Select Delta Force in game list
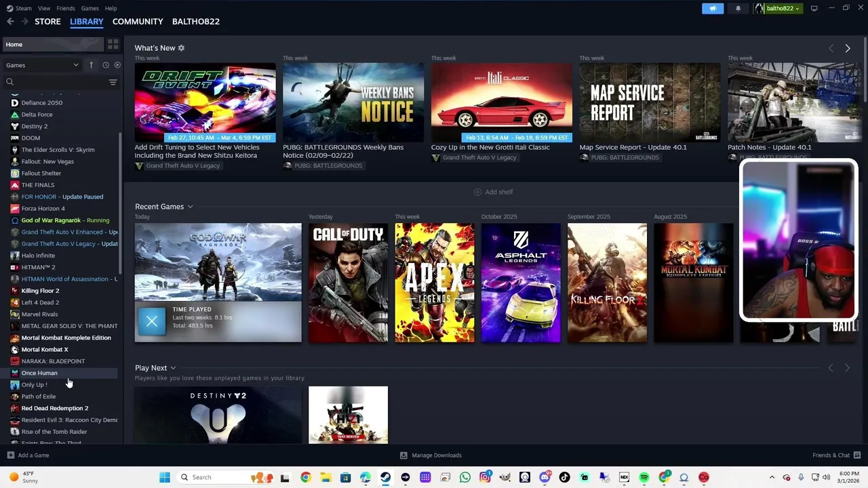The image size is (868, 488). [37, 115]
